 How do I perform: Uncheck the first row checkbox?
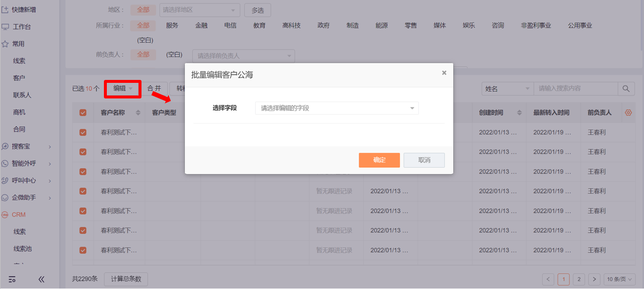click(x=83, y=132)
